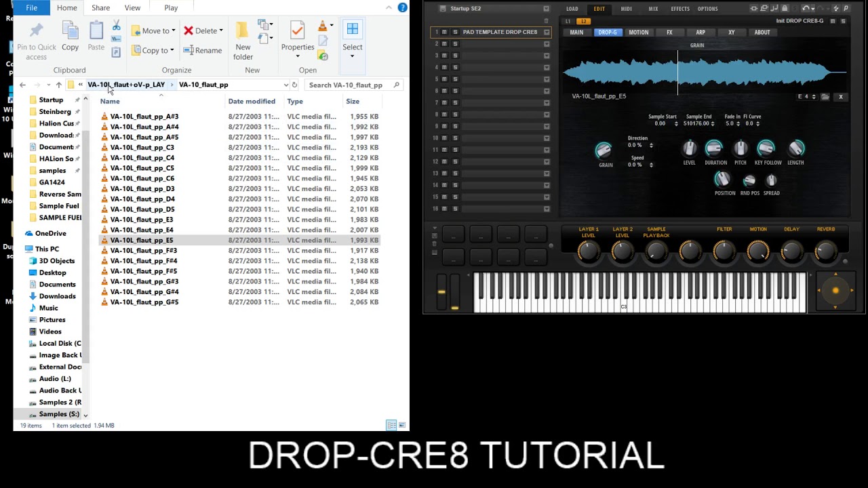Viewport: 868px width, 488px height.
Task: Sort files by Date modified column header
Action: pos(252,102)
